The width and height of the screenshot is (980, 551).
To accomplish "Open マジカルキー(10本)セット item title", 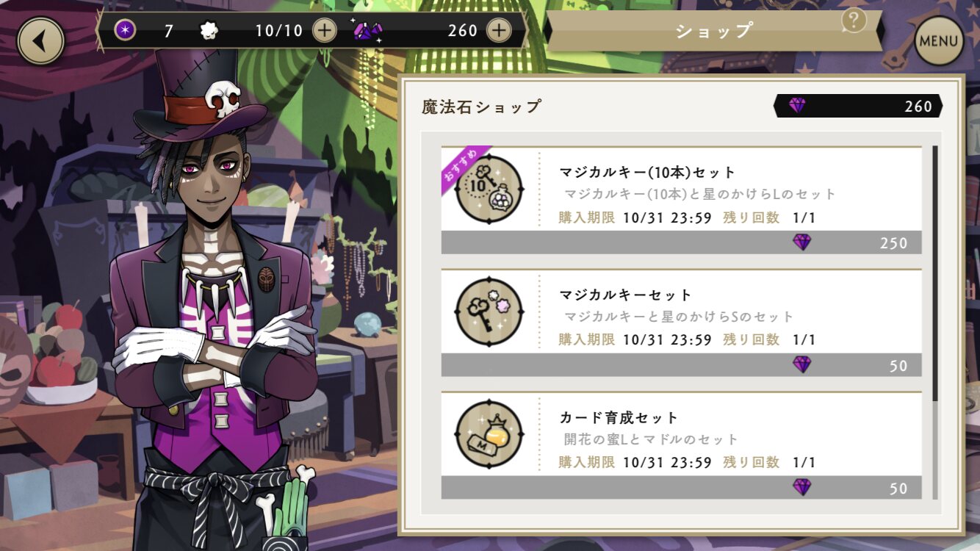I will click(x=647, y=172).
